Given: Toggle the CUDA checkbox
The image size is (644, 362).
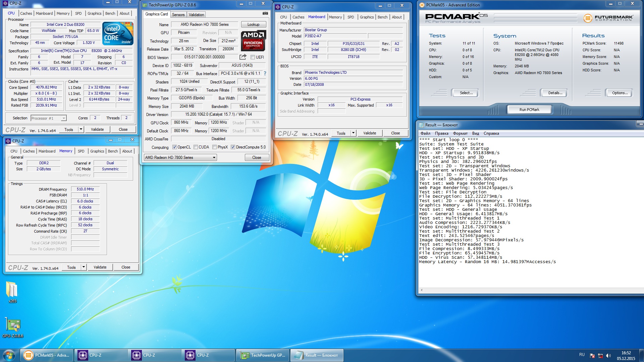Looking at the screenshot, I should 196,147.
